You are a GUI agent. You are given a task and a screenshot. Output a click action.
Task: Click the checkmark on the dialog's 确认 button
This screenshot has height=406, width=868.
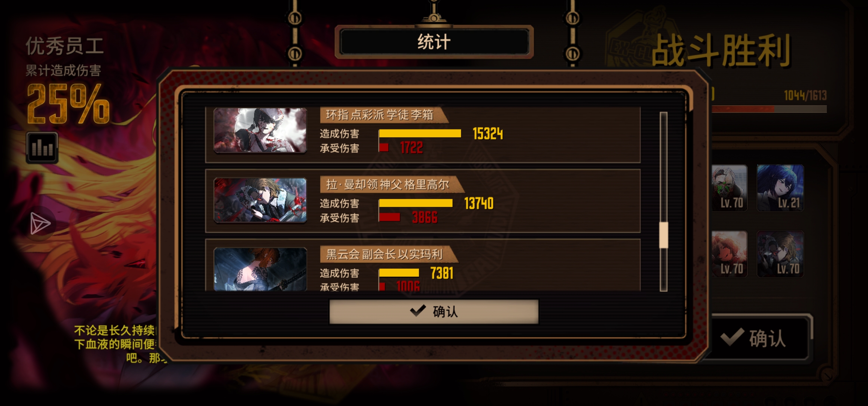pyautogui.click(x=418, y=311)
